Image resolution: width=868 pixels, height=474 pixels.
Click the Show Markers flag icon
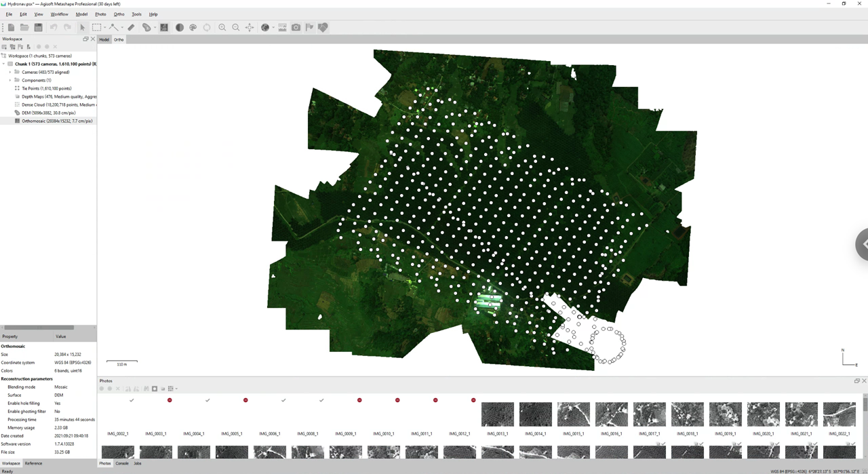(309, 28)
